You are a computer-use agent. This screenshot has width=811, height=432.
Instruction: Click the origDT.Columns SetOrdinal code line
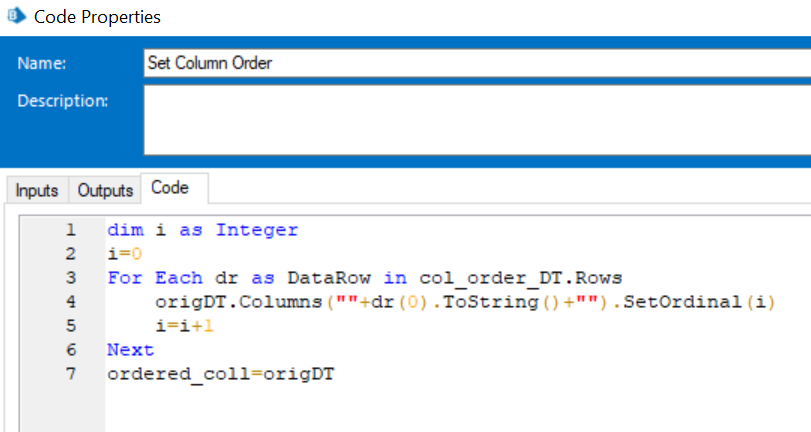(x=465, y=302)
